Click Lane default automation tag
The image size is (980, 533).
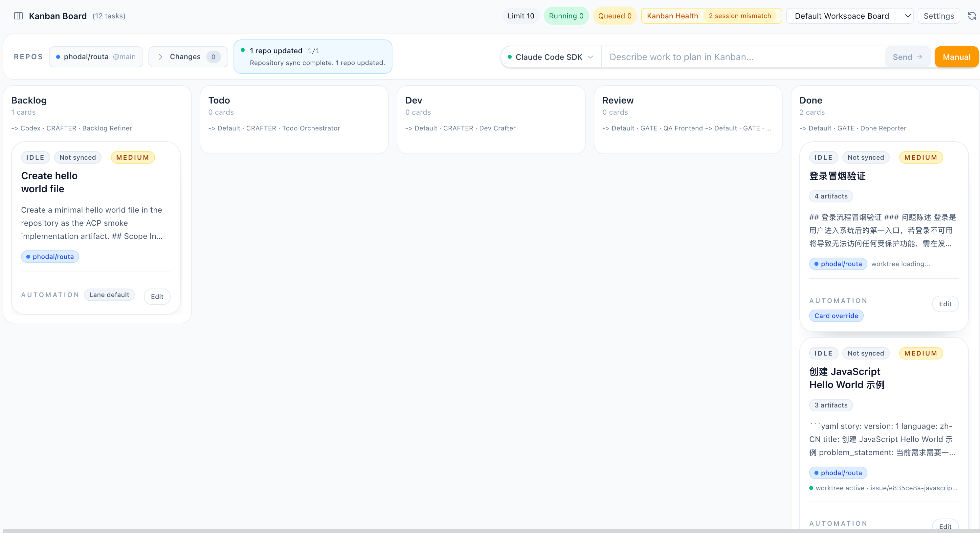109,295
